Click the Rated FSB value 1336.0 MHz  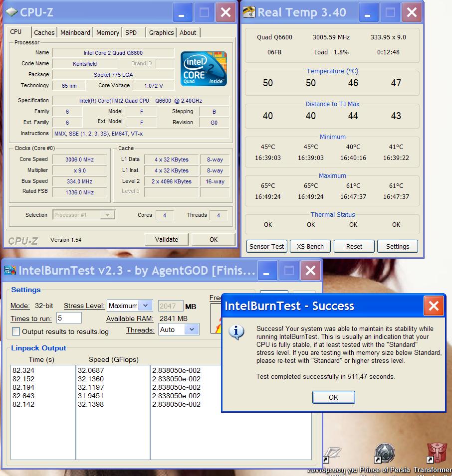[80, 192]
